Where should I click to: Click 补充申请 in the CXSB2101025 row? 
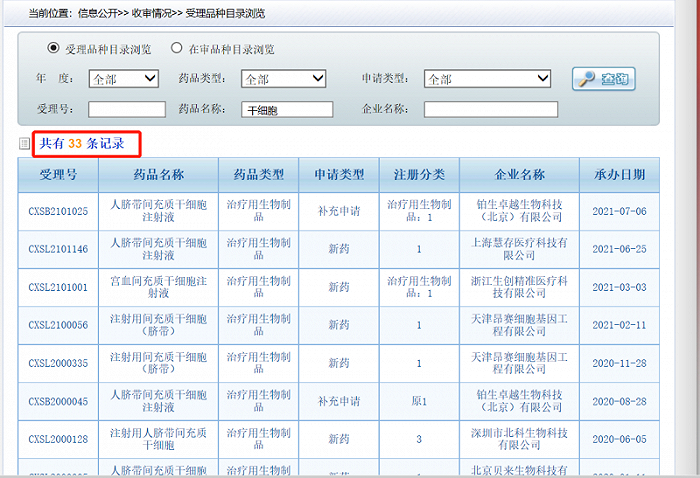[339, 211]
